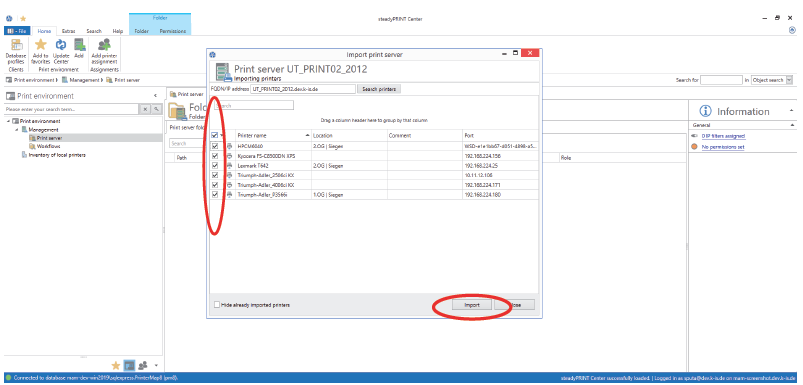The height and width of the screenshot is (385, 803).
Task: Open the Help ribbon tab
Action: pyautogui.click(x=118, y=31)
